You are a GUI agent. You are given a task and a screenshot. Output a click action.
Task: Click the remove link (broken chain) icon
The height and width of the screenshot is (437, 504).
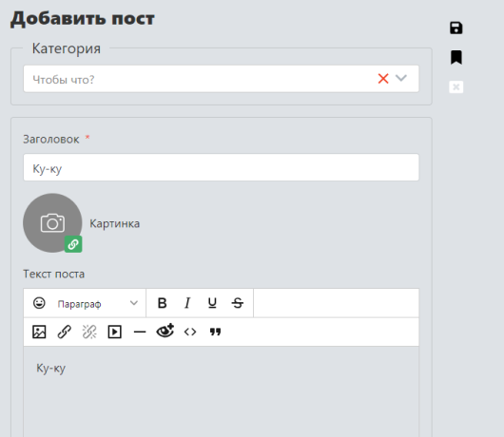click(x=89, y=332)
